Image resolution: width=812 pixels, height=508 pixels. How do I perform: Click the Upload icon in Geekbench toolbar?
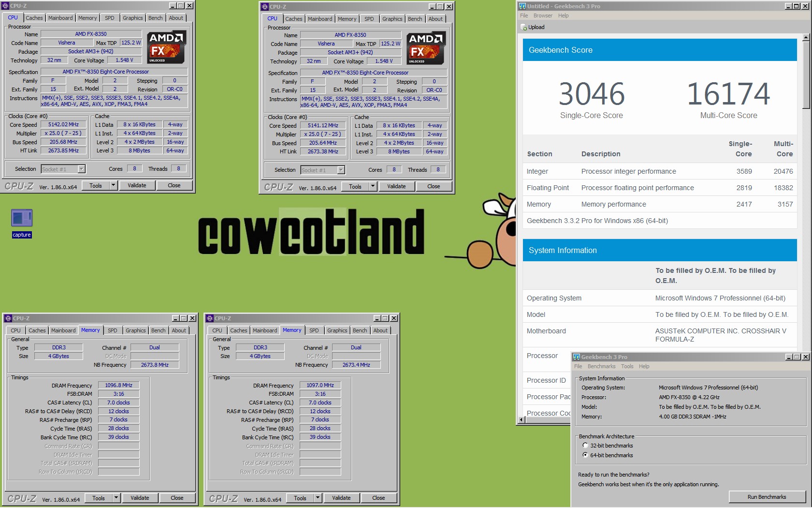[524, 27]
